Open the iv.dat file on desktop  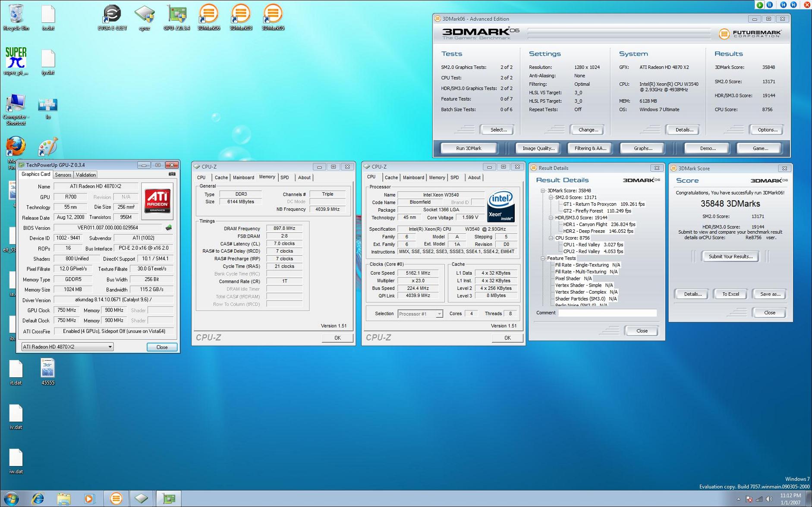[x=16, y=417]
